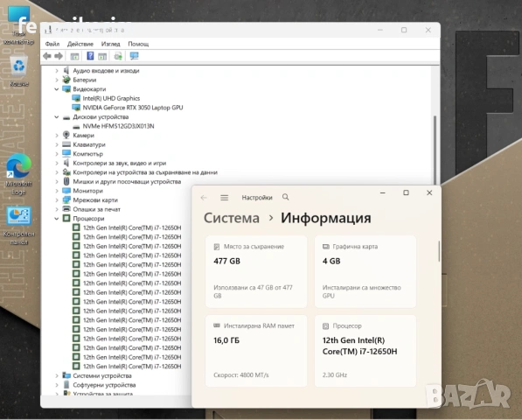Open Контролен панел desktop icon
This screenshot has height=420, width=522.
[x=18, y=226]
